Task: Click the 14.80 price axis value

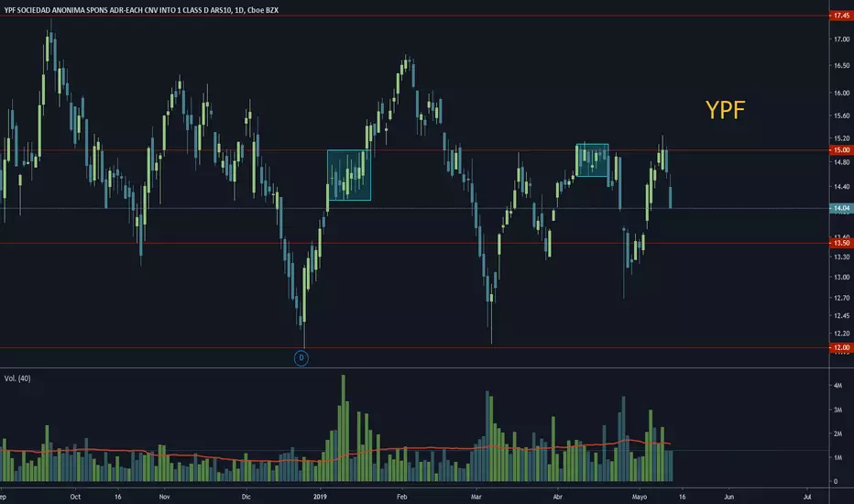Action: click(x=841, y=162)
